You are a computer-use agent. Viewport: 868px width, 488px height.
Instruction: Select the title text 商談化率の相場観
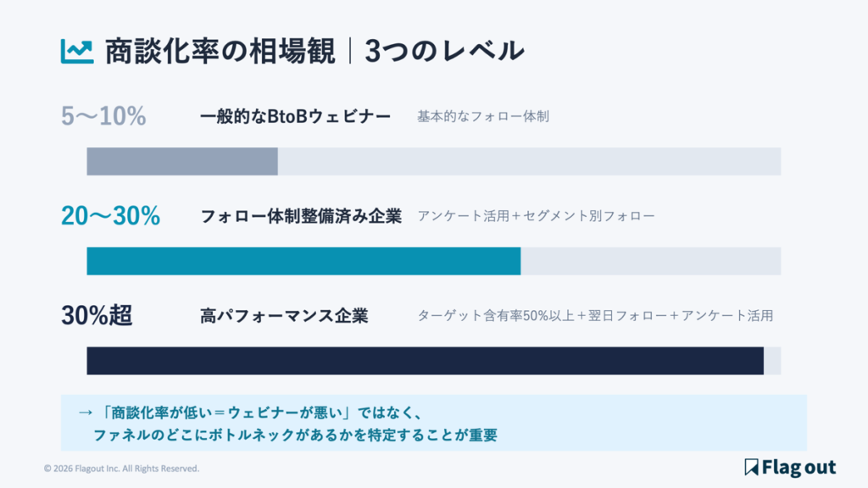pyautogui.click(x=220, y=51)
